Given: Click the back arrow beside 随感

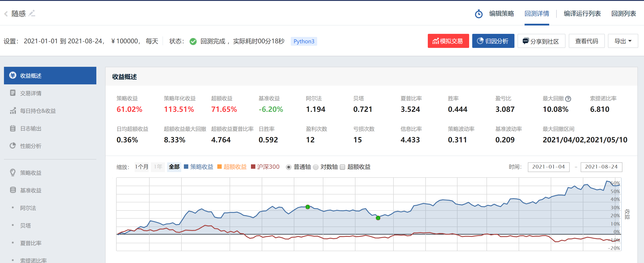Looking at the screenshot, I should (x=6, y=13).
